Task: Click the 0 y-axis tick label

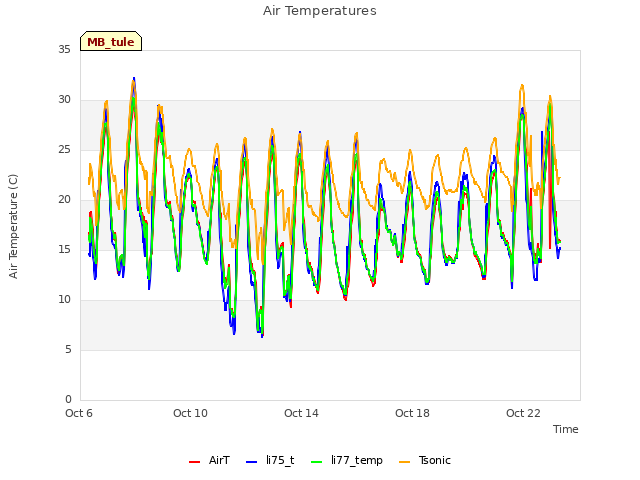Action: 68,399
